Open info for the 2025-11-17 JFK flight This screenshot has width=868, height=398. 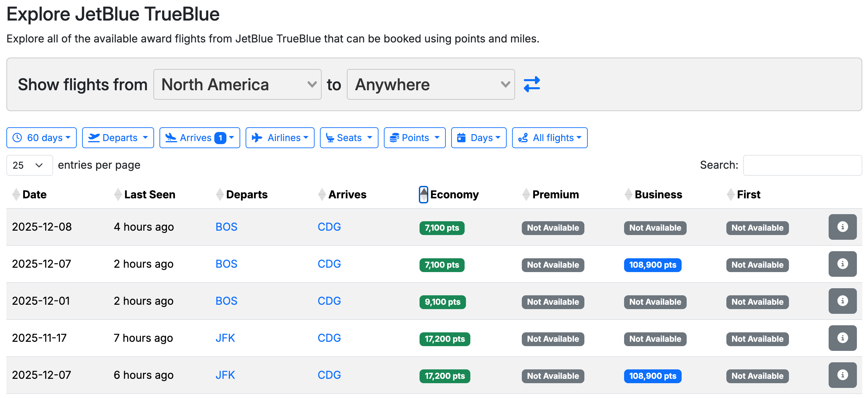coord(842,338)
